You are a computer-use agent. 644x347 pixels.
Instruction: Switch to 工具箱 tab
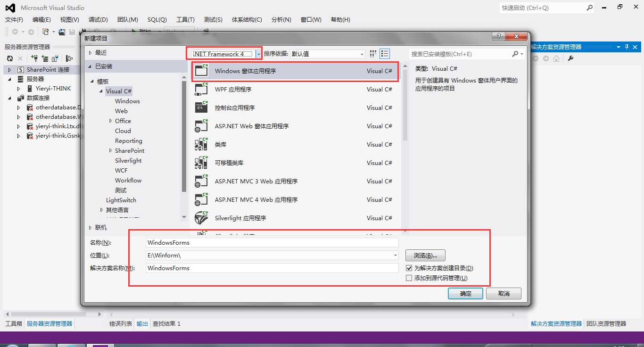tap(14, 323)
